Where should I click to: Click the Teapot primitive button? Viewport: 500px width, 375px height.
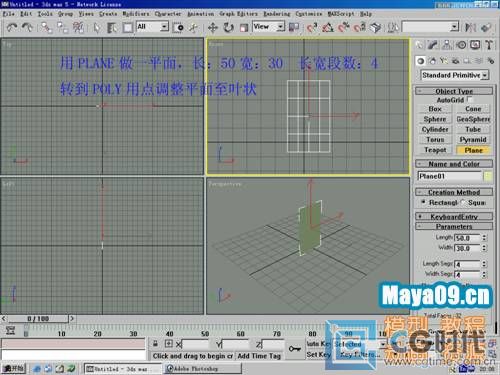tap(435, 150)
